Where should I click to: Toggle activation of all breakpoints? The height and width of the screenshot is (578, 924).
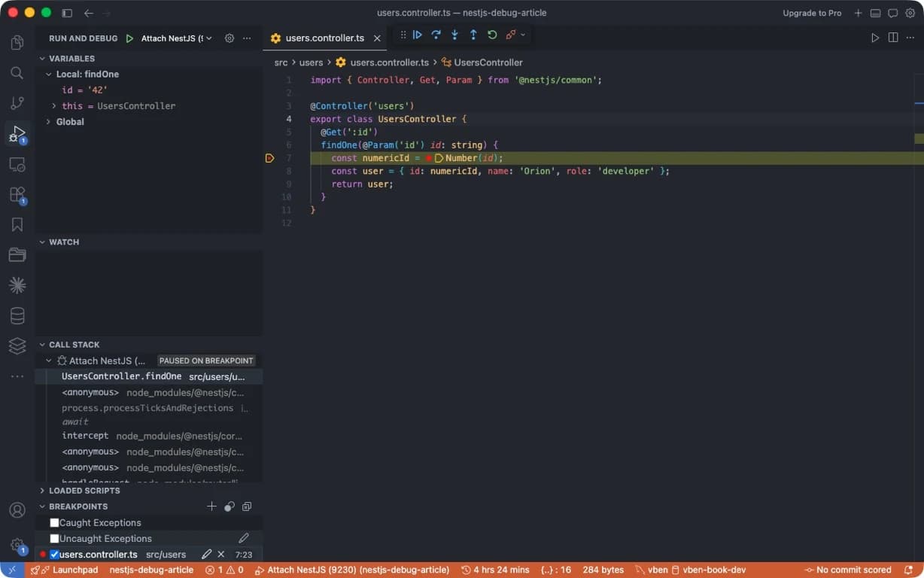pyautogui.click(x=229, y=507)
